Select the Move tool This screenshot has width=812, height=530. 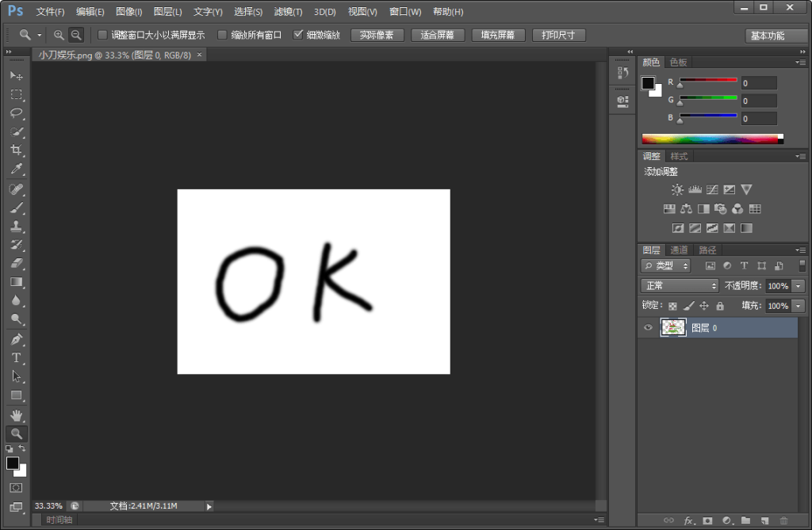tap(16, 76)
